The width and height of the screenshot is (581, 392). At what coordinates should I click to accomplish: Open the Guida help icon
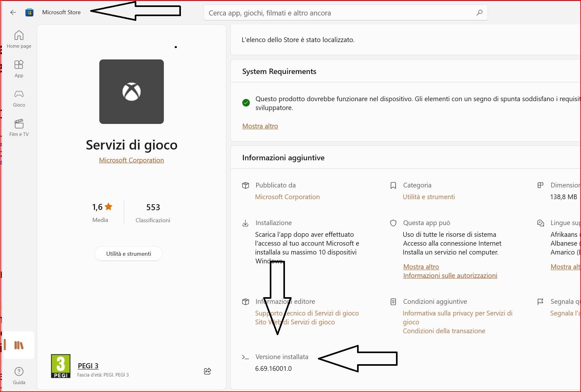coord(19,371)
